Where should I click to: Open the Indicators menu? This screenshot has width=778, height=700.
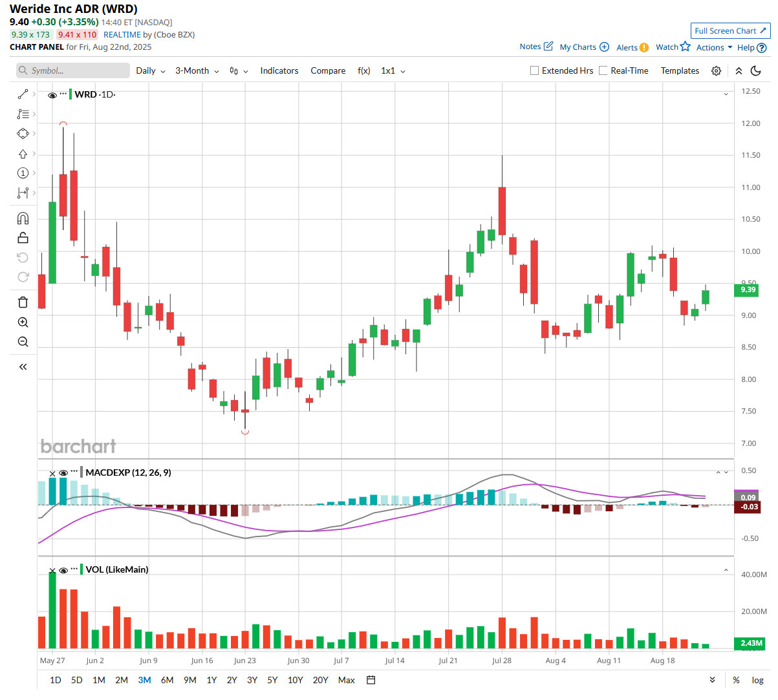point(279,70)
